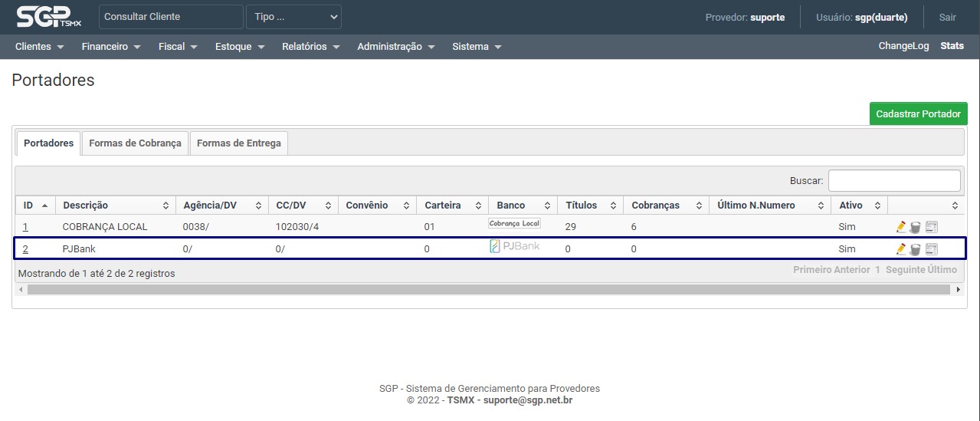Open the form icon for COBRANÇA LOCAL row
Image resolution: width=980 pixels, height=421 pixels.
(x=932, y=227)
